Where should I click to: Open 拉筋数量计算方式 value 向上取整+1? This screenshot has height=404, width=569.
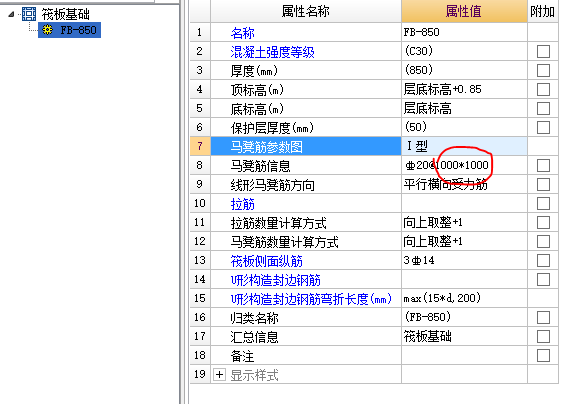point(464,222)
